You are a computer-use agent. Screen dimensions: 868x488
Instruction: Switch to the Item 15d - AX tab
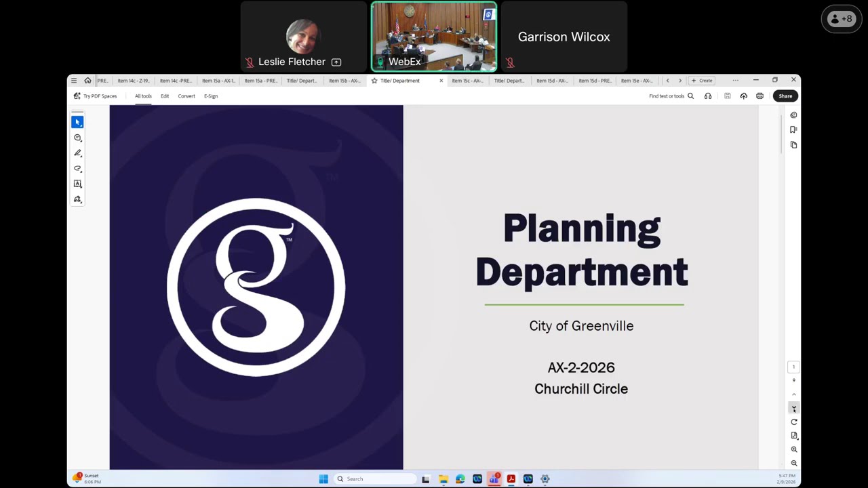point(551,81)
